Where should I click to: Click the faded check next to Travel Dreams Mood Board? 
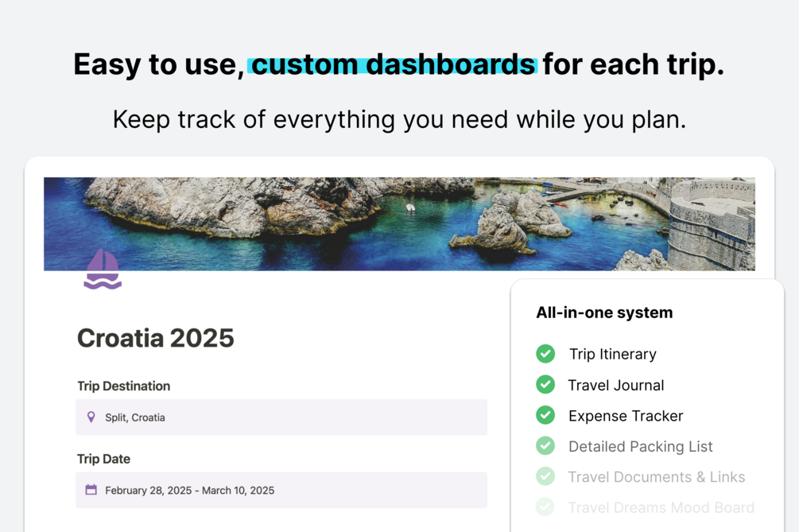point(545,507)
